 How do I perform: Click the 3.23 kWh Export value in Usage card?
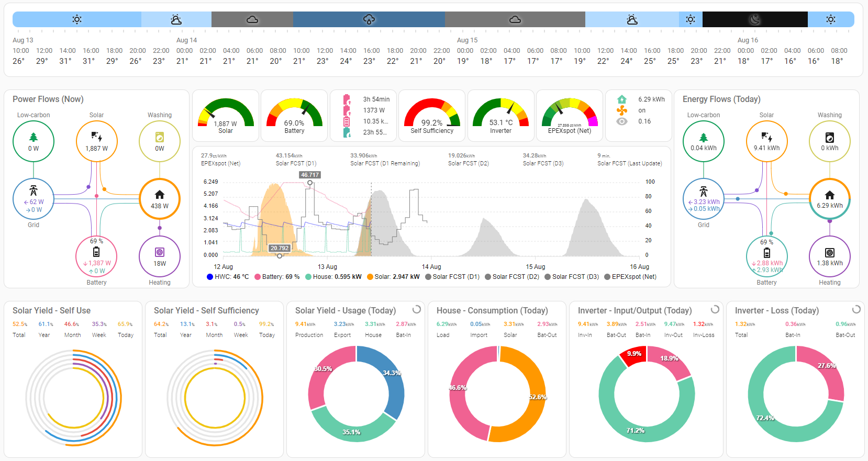(343, 324)
